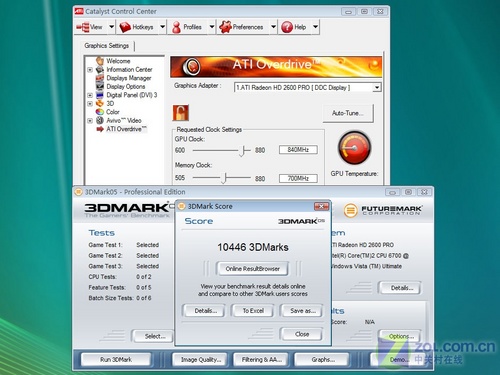The height and width of the screenshot is (375, 500).
Task: Click the ATI Overdrive banner emblem
Action: coord(192,66)
